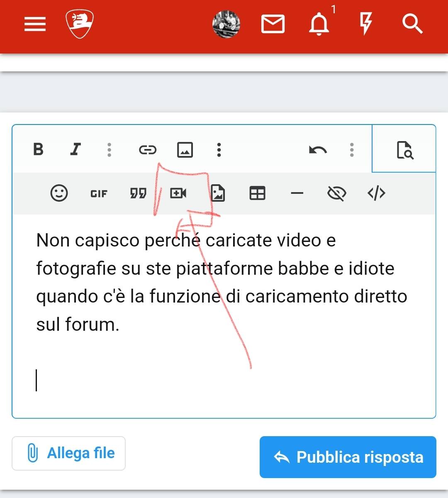Open the lightning bolt what's new

pos(365,24)
